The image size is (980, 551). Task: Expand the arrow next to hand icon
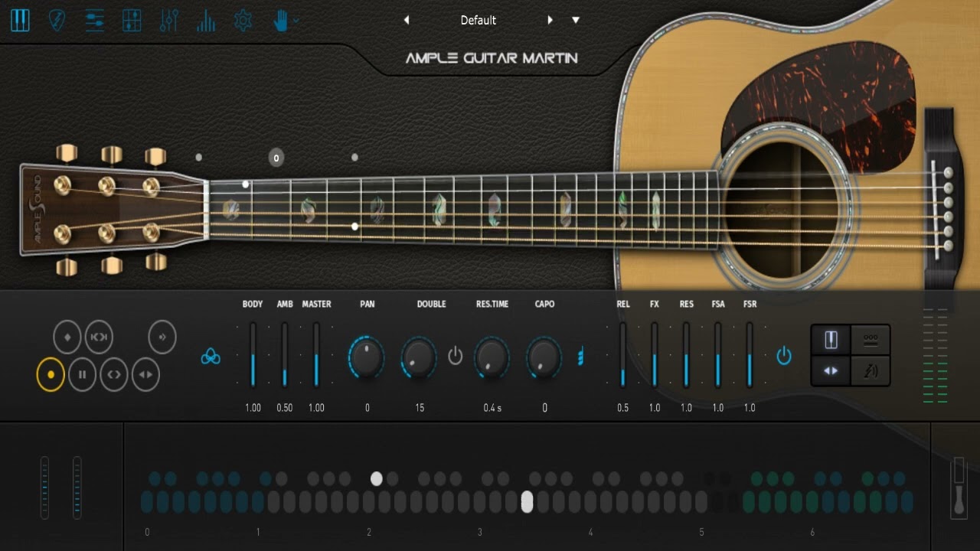pyautogui.click(x=296, y=21)
